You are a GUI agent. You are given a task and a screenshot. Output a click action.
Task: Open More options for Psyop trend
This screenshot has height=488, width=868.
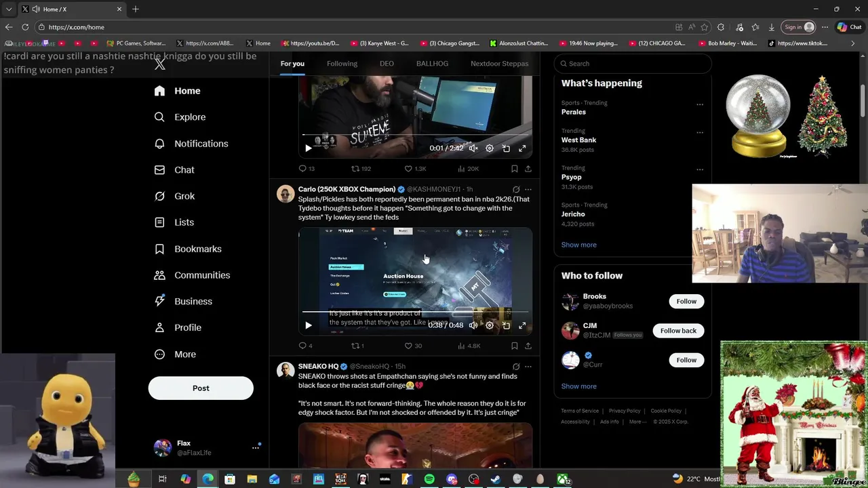[700, 169]
